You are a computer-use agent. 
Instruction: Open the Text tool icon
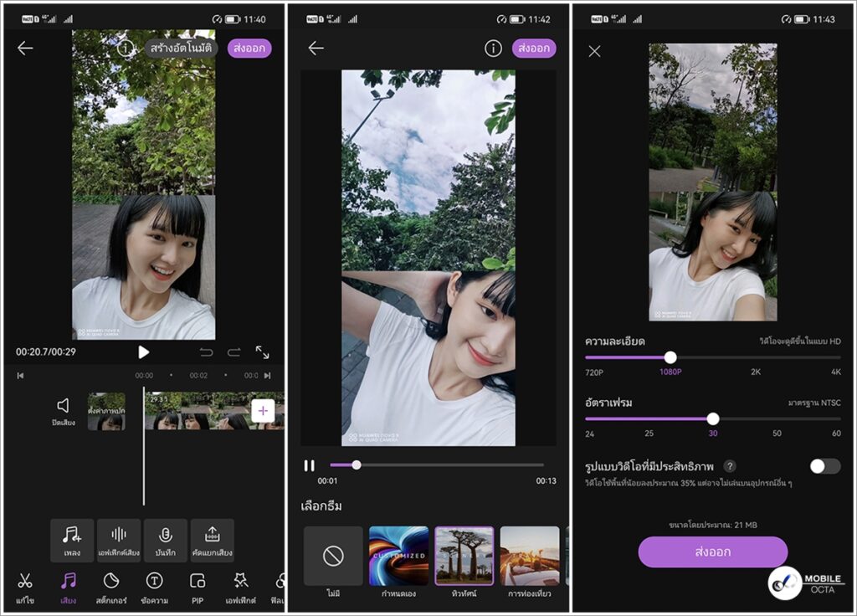pos(154,581)
